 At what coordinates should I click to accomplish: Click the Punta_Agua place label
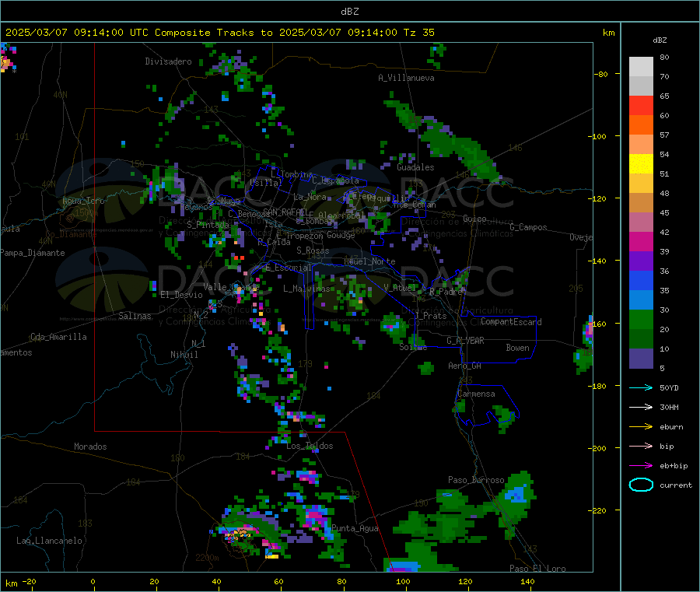click(x=355, y=529)
